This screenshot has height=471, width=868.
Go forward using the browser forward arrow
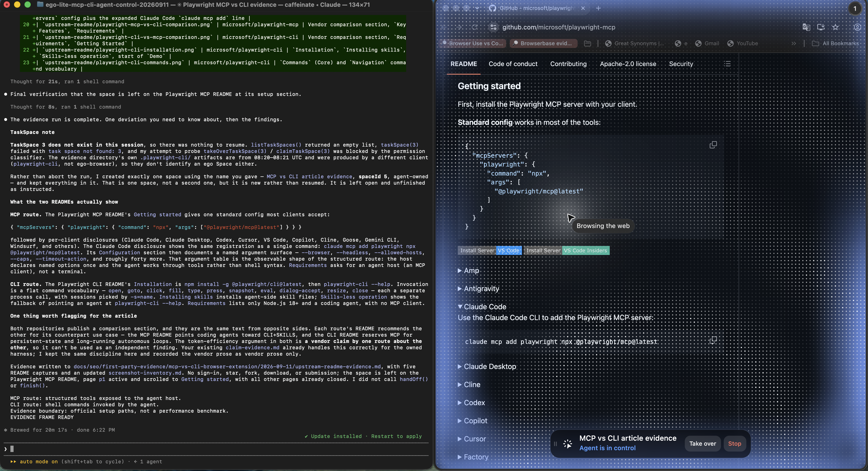coord(459,27)
